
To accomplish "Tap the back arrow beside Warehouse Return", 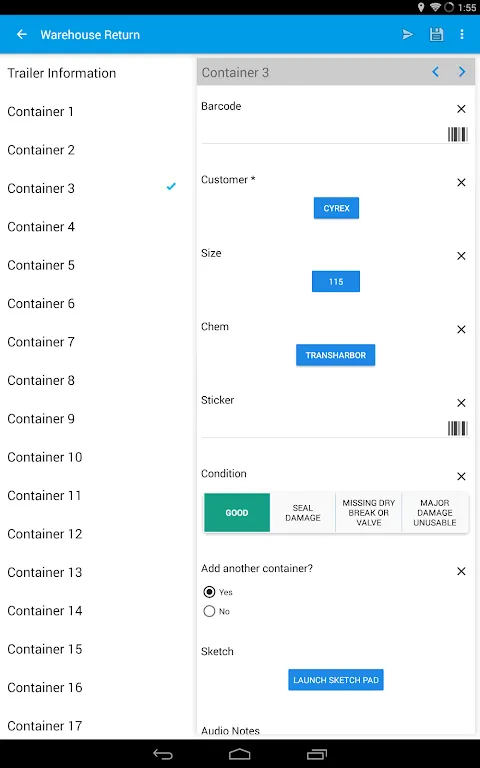I will tap(22, 34).
